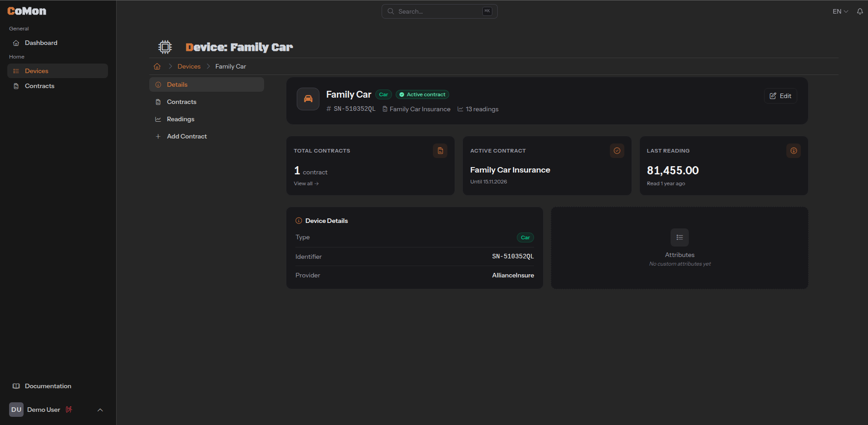868x425 pixels.
Task: Click Read 1 year ago text
Action: tap(666, 183)
